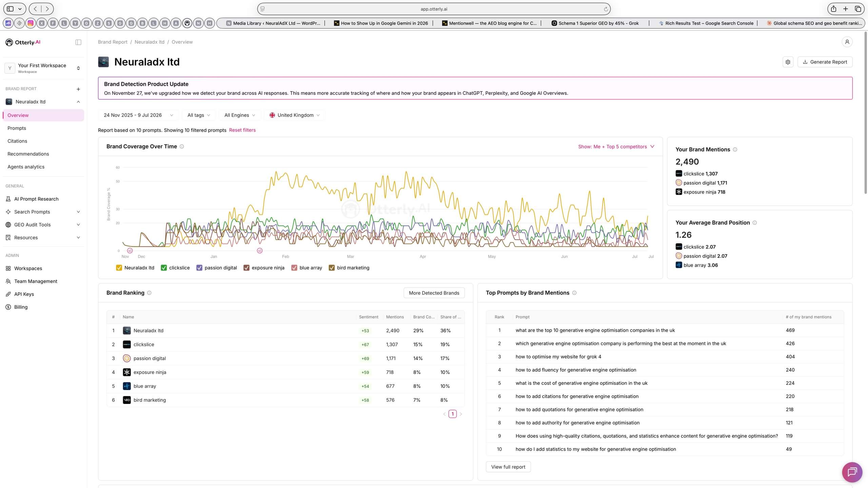The height and width of the screenshot is (488, 868).
Task: Go forward in Safari
Action: click(47, 9)
